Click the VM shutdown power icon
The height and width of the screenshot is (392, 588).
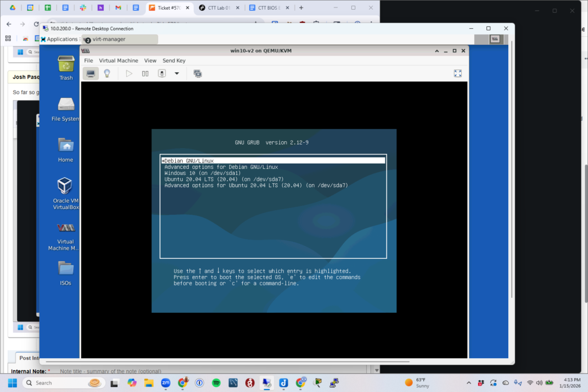tap(162, 73)
